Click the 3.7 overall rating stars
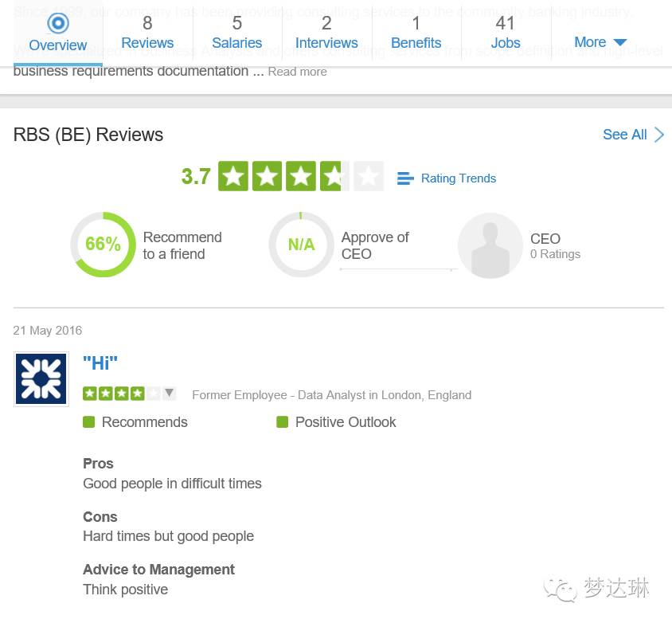Image resolution: width=672 pixels, height=623 pixels. pyautogui.click(x=301, y=176)
